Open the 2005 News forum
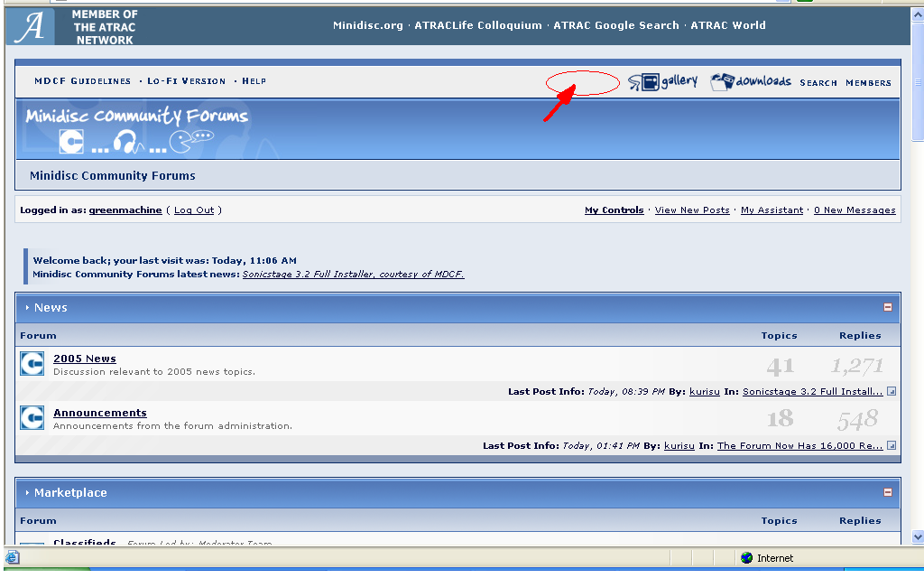 tap(84, 359)
